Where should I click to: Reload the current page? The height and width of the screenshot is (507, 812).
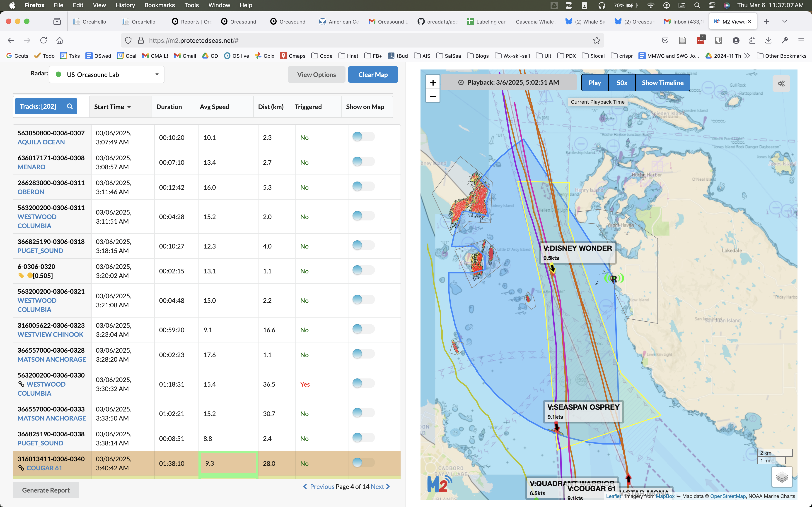tap(44, 41)
